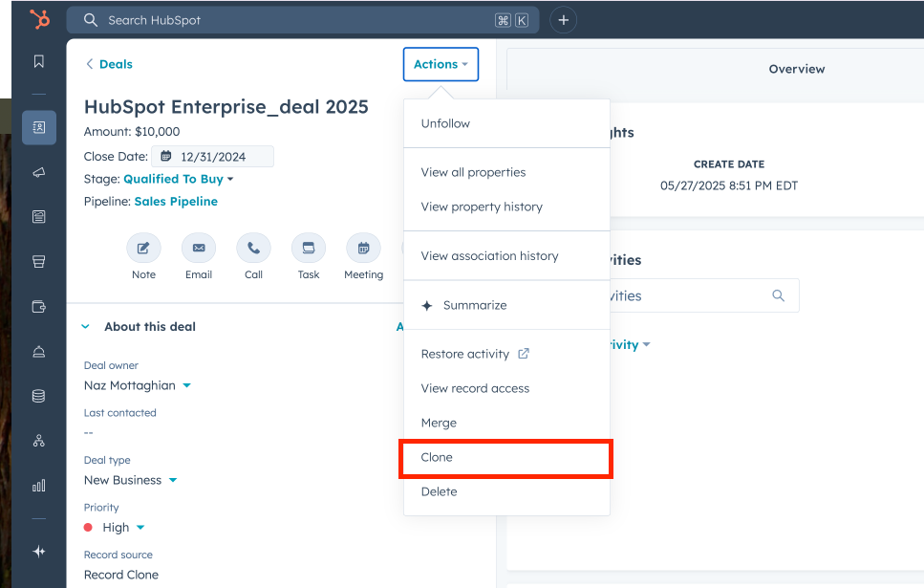Select Clone in the Actions menu
Screen dimensions: 924x588
(506, 457)
